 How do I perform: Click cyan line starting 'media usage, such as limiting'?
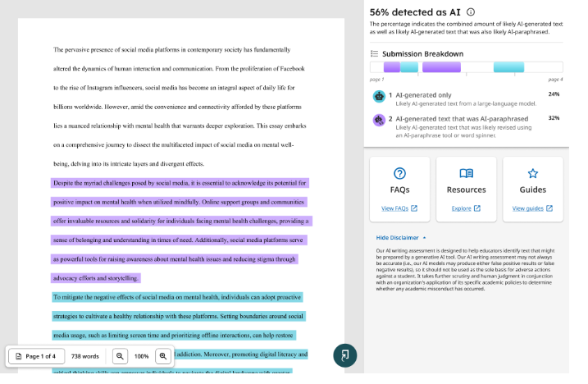point(174,336)
